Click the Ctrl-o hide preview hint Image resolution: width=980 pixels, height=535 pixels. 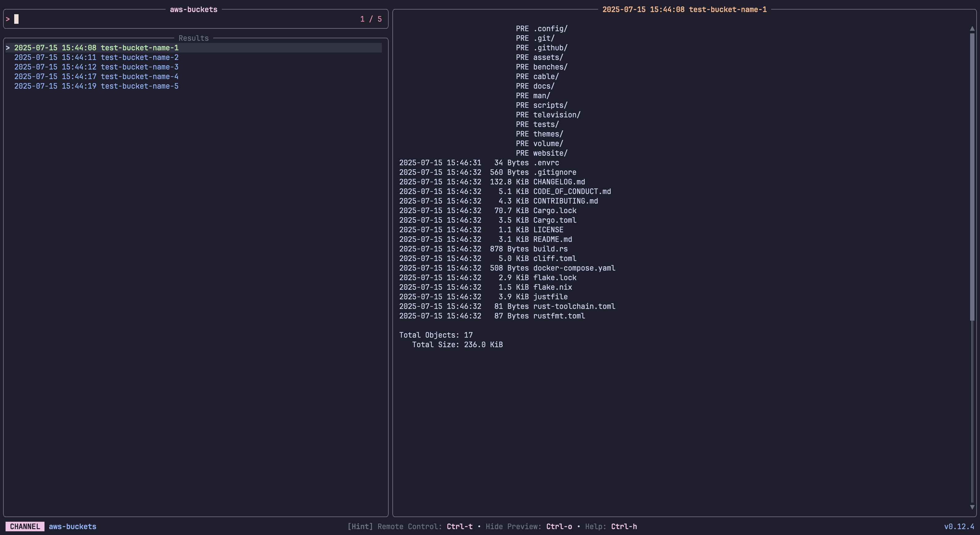point(559,527)
